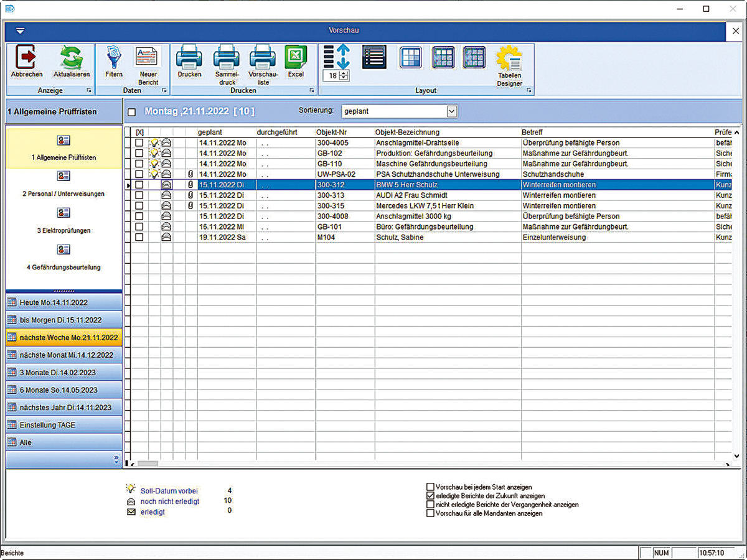Show Alle reports in the date list
This screenshot has height=560, width=747.
pos(63,442)
